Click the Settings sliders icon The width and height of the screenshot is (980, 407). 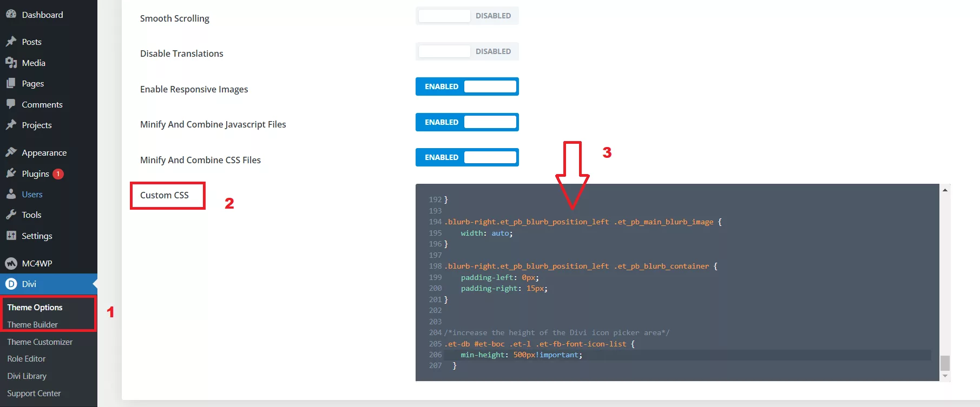11,236
